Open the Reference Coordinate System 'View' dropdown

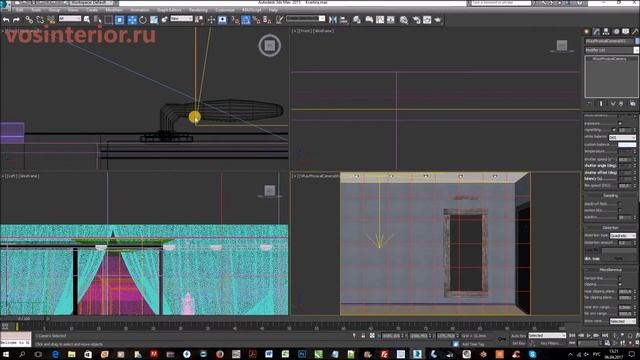(x=181, y=19)
